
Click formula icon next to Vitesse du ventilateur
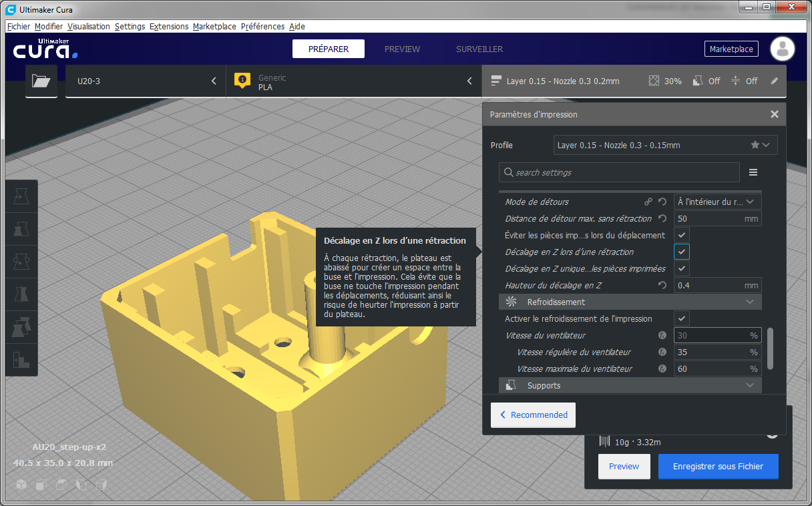tap(662, 335)
